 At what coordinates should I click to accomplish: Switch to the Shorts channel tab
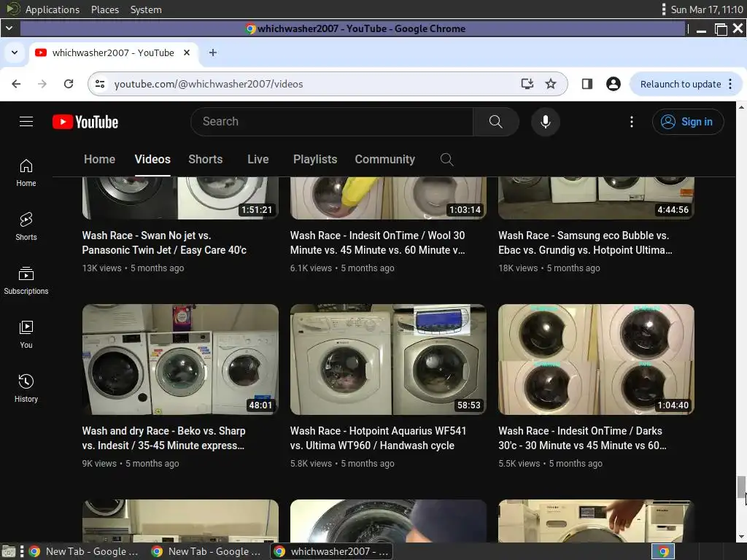click(x=205, y=159)
